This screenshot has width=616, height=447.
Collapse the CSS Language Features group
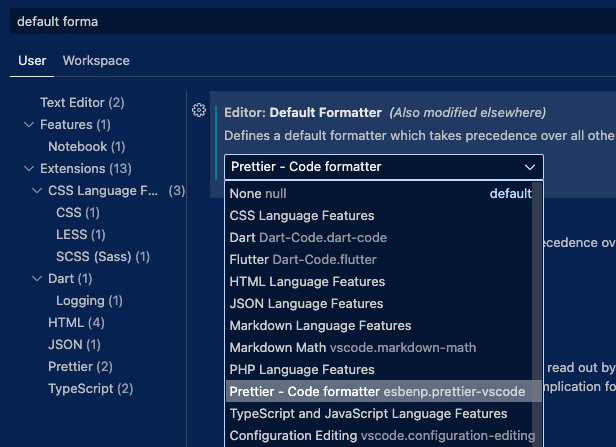coord(37,191)
